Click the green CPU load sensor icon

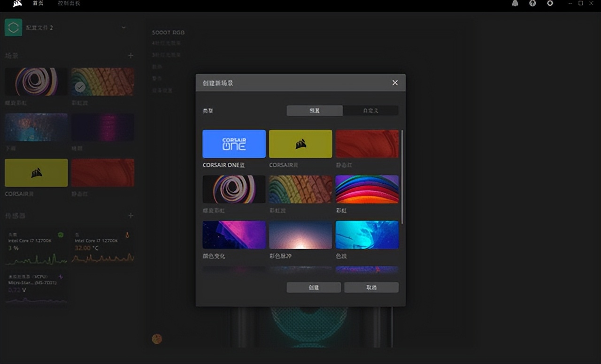[x=61, y=235]
